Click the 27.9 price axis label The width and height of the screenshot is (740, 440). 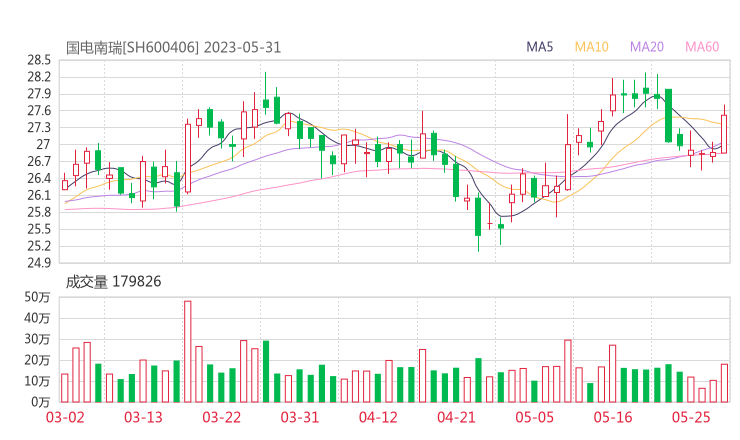(39, 94)
